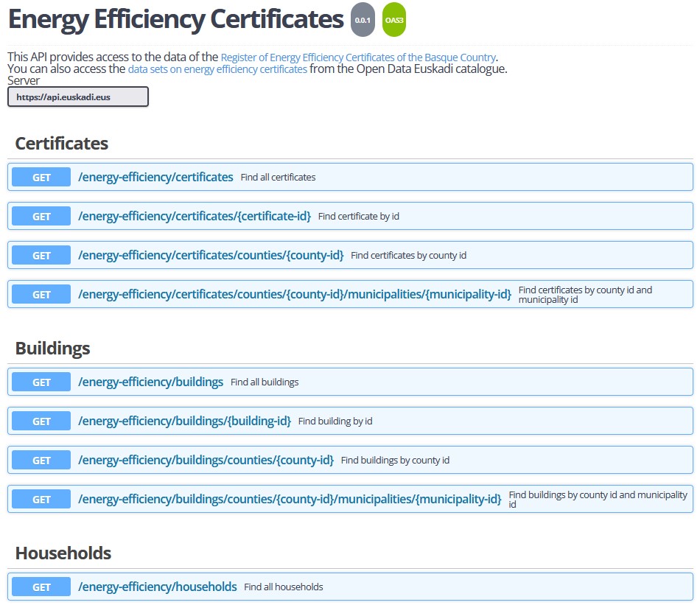Collapse the Certificates section header
The width and height of the screenshot is (700, 605).
pyautogui.click(x=62, y=143)
